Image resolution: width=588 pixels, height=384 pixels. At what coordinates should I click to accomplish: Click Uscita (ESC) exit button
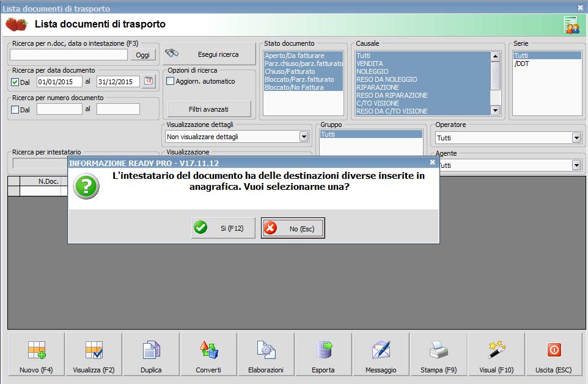554,355
